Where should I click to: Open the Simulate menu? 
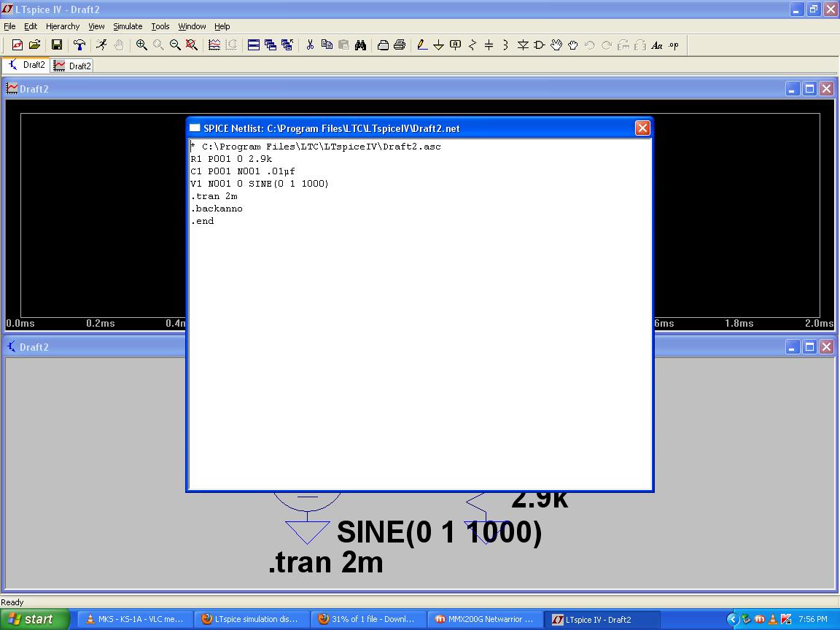(128, 26)
